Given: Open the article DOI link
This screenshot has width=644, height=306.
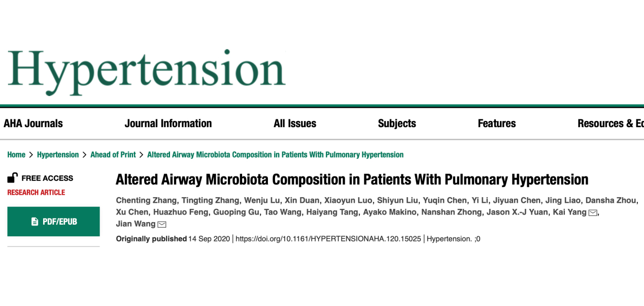Looking at the screenshot, I should [x=328, y=238].
